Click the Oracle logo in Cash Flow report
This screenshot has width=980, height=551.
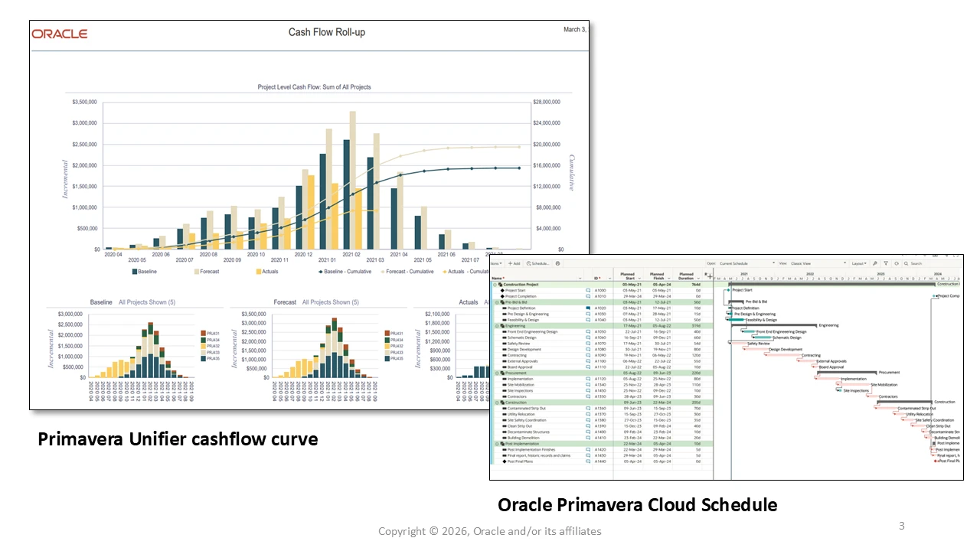[60, 34]
